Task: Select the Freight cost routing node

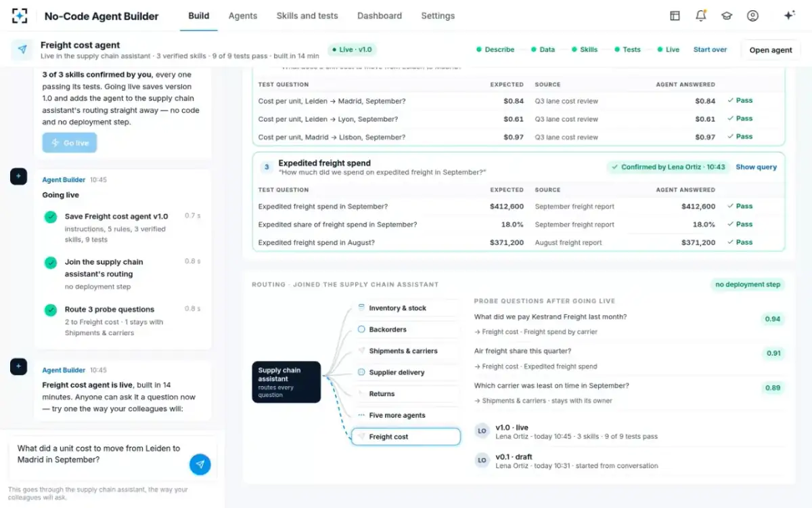Action: [x=406, y=437]
